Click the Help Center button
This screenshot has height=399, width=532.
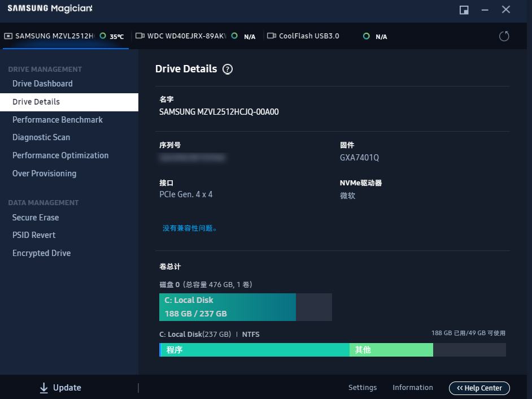click(x=479, y=388)
